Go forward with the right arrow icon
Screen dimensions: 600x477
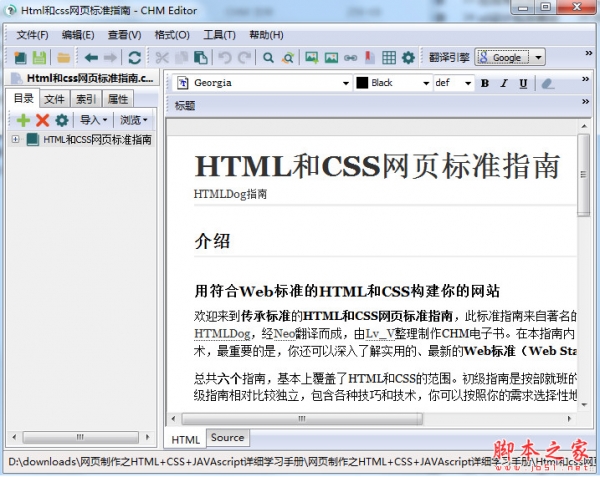111,58
